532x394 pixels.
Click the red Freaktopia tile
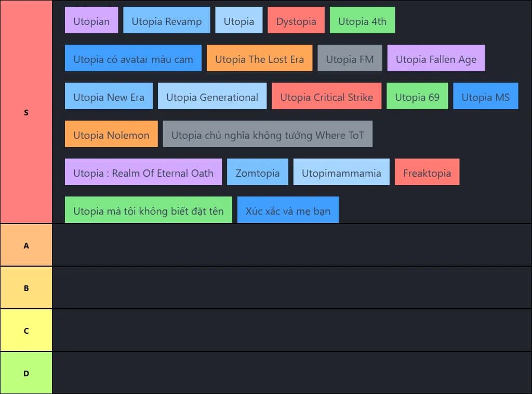[427, 172]
